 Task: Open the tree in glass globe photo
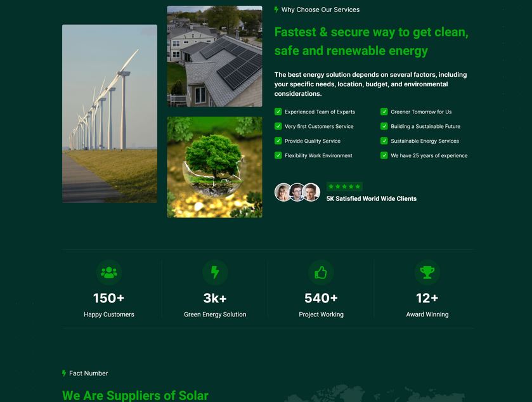[215, 167]
